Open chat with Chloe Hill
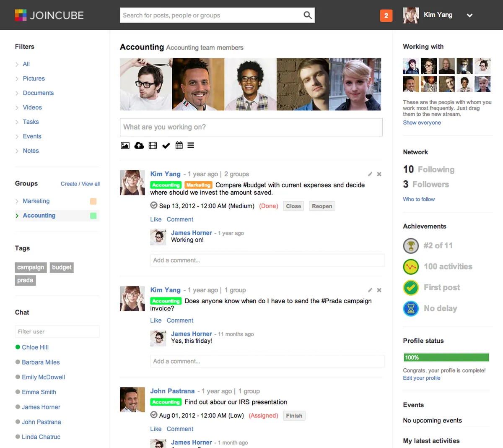 (x=35, y=347)
